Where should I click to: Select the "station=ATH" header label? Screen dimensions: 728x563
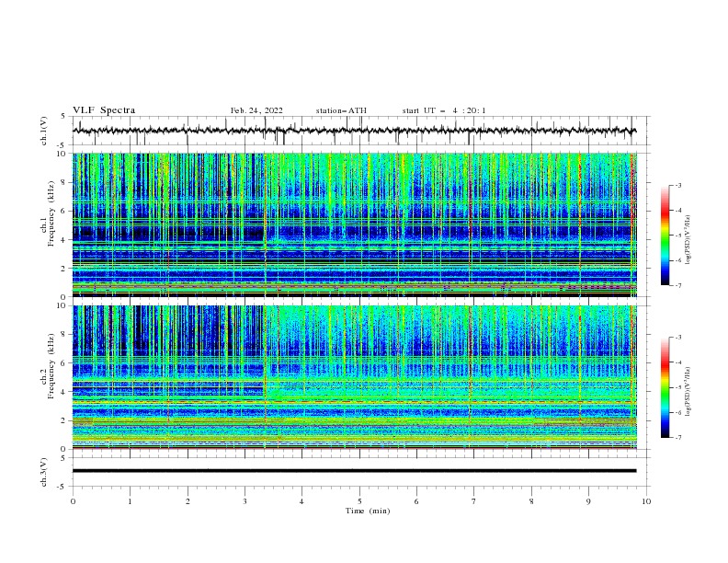coord(341,110)
